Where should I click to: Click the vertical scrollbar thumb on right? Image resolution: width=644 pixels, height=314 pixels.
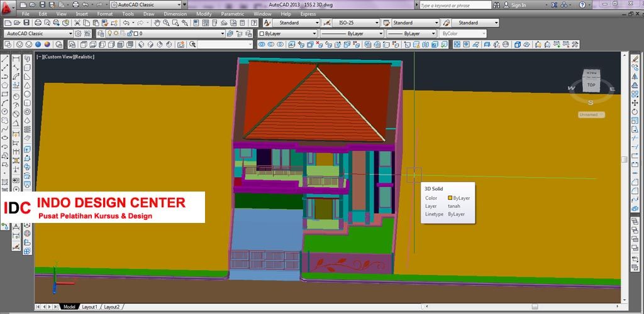625,160
